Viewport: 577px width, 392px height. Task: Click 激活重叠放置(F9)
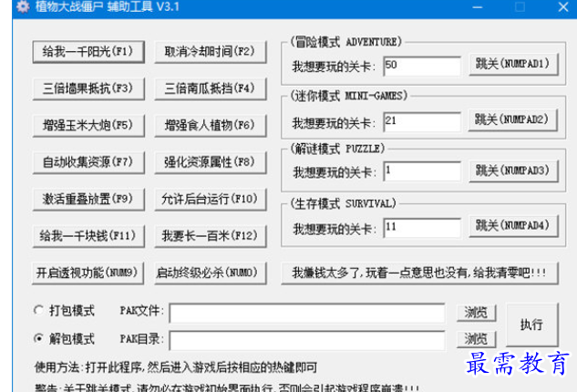[x=88, y=199]
